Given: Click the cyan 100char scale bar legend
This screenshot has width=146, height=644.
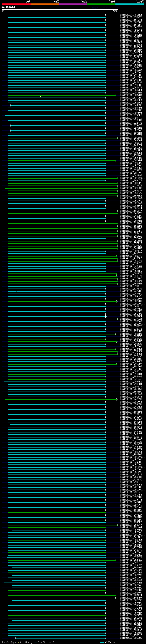Looking at the screenshot, I should click(102, 642).
